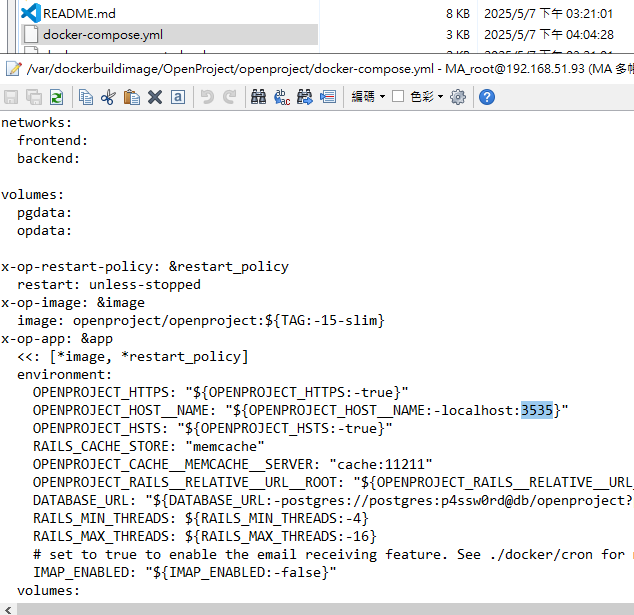Open editor preferences gear icon
Screen dimensions: 634x615
458,97
